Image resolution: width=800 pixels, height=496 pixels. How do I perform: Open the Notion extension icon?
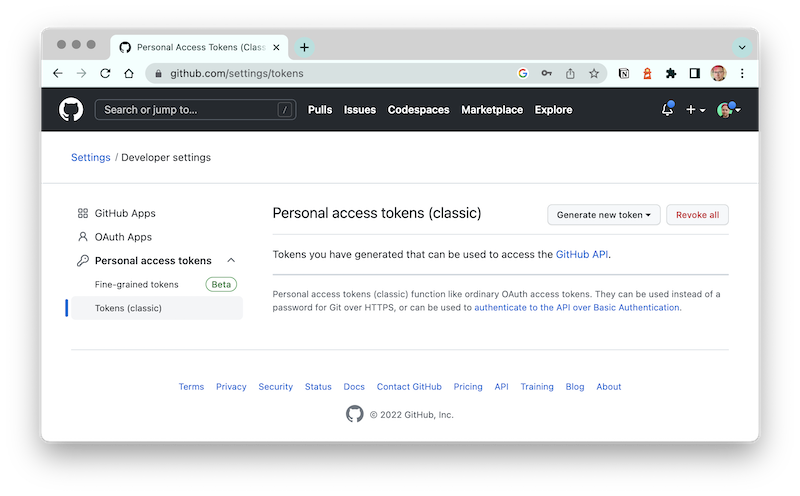pyautogui.click(x=623, y=73)
